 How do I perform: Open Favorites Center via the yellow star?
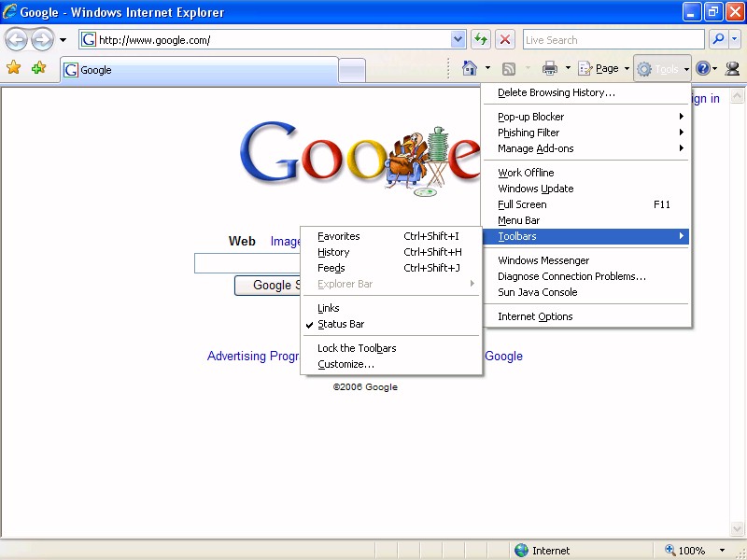[14, 68]
